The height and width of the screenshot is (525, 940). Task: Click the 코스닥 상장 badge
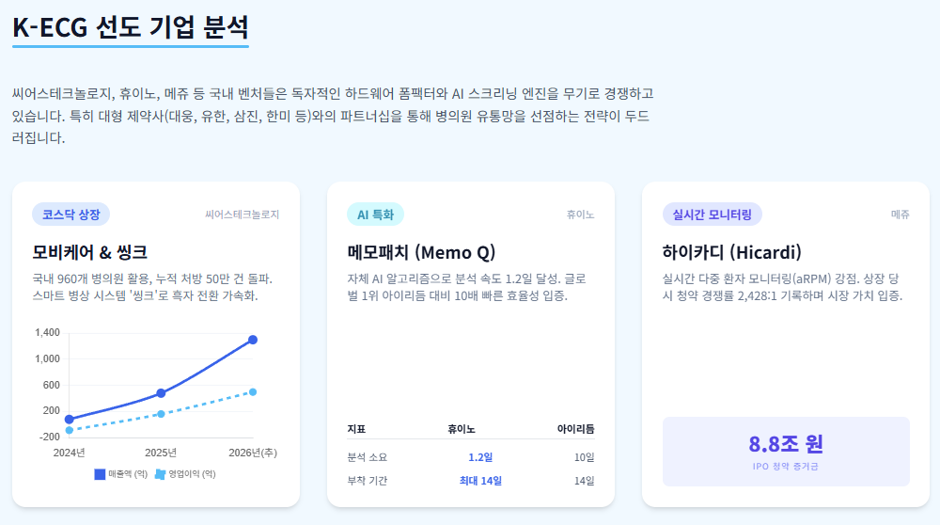click(71, 215)
